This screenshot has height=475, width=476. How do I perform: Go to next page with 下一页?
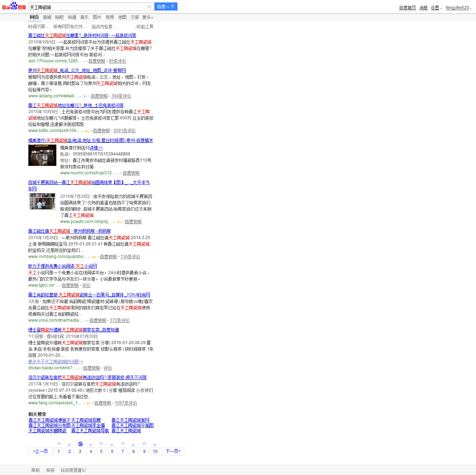point(173,451)
